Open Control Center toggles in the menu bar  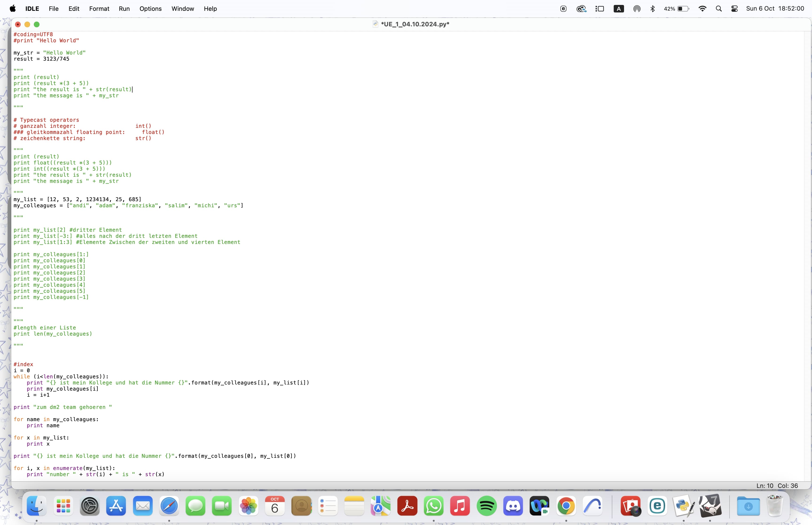click(734, 8)
